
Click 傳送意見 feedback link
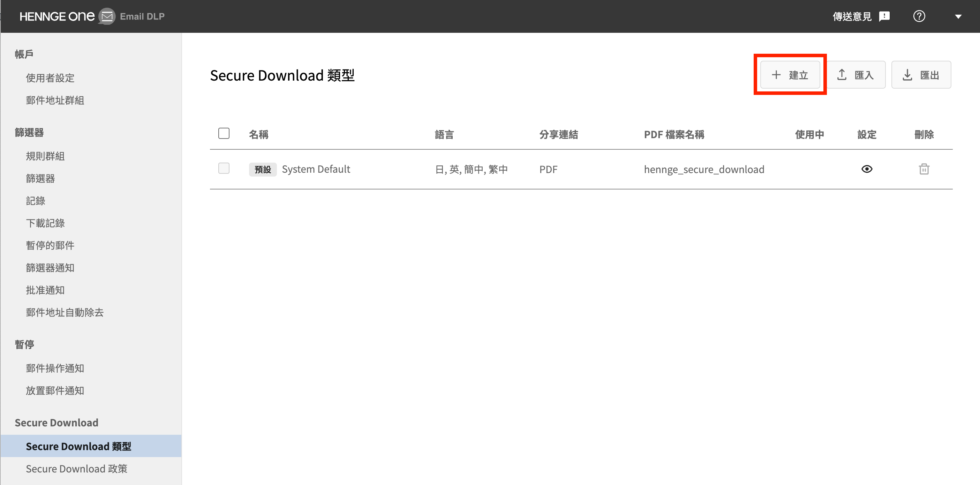pos(852,16)
